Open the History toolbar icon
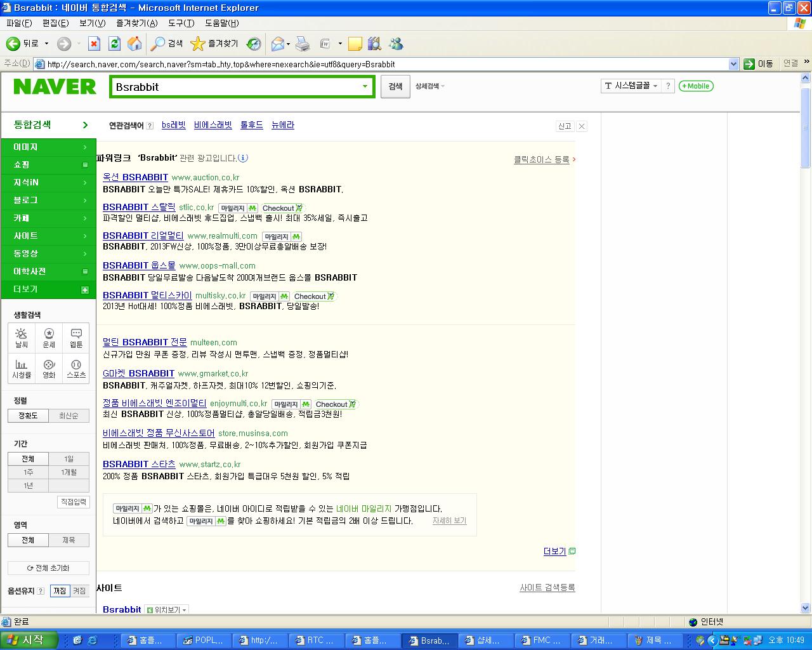The width and height of the screenshot is (812, 650). [x=254, y=44]
